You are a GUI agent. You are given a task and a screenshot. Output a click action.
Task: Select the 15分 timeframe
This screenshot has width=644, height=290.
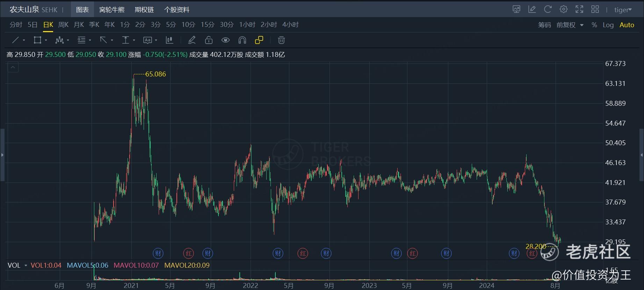point(208,25)
